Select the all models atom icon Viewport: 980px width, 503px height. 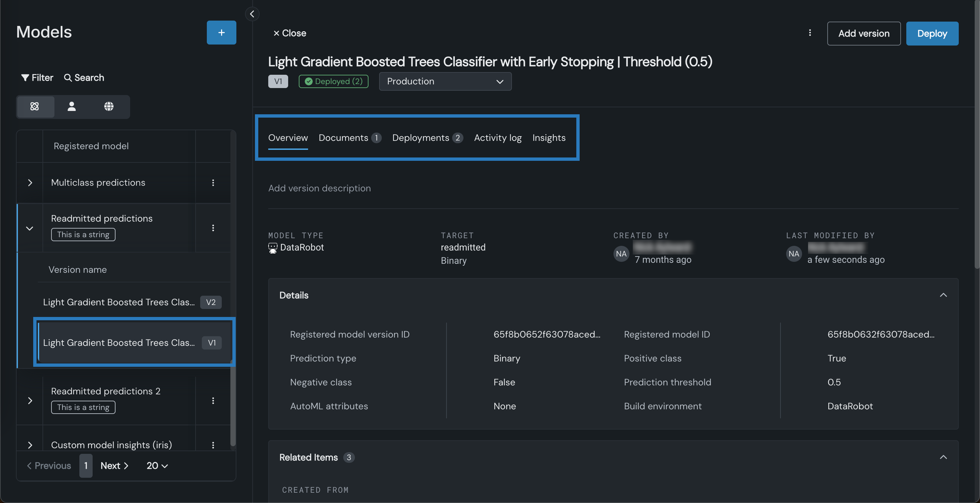35,106
